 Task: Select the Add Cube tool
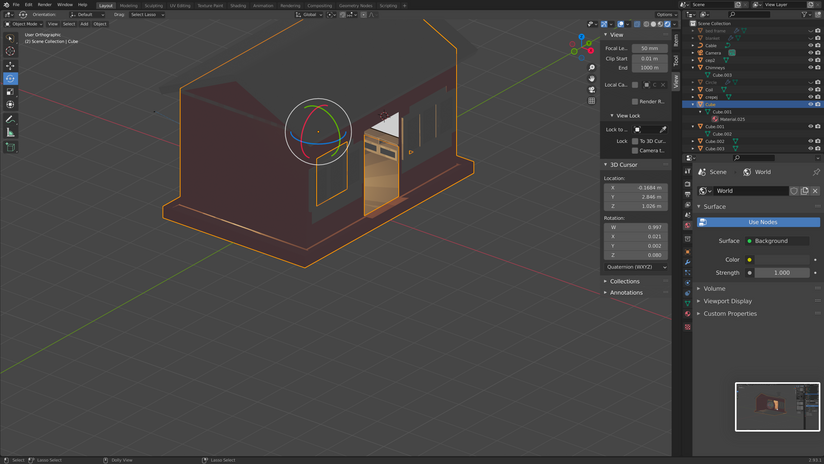(10, 147)
